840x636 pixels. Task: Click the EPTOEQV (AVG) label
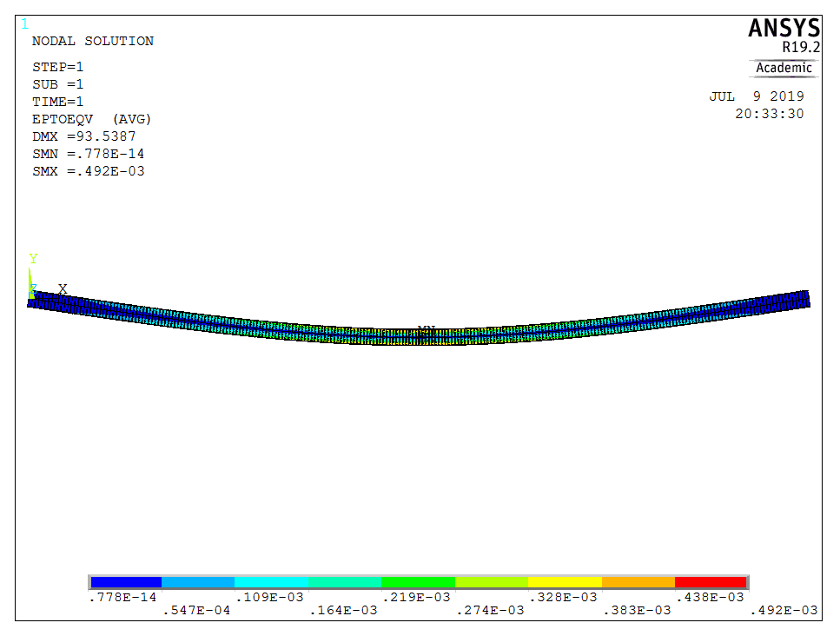coord(91,119)
